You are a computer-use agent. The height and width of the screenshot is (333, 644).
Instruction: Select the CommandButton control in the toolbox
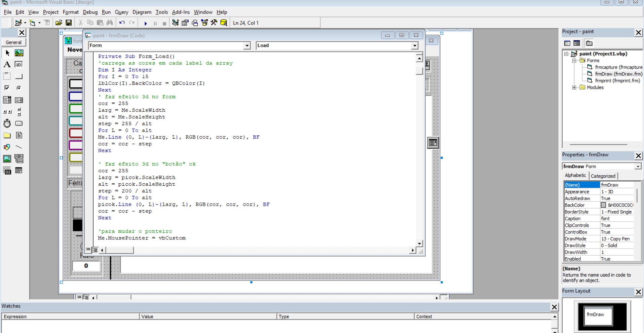[19, 76]
